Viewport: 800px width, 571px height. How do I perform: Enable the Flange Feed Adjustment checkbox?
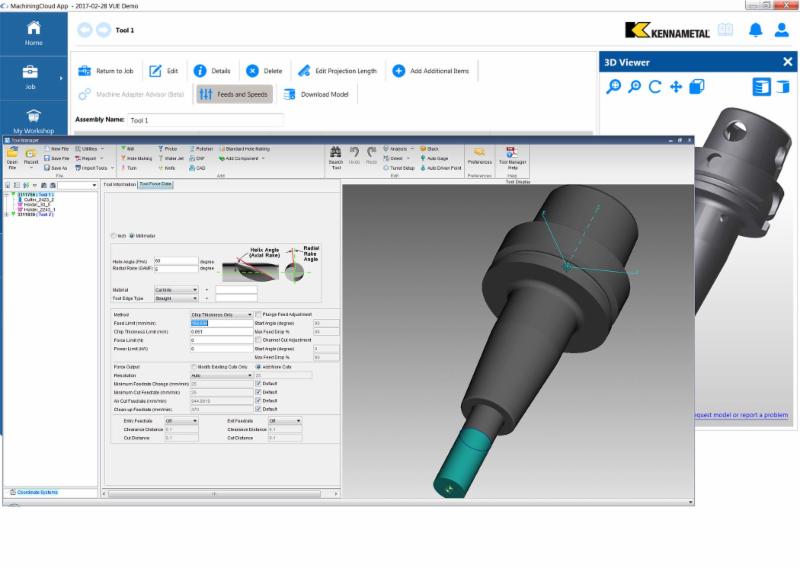tap(259, 314)
